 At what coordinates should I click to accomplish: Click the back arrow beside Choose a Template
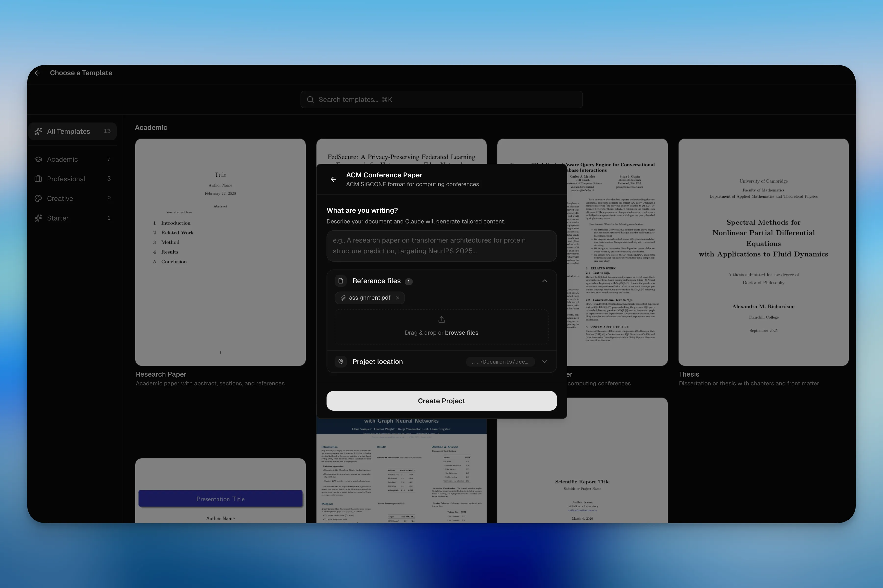37,73
